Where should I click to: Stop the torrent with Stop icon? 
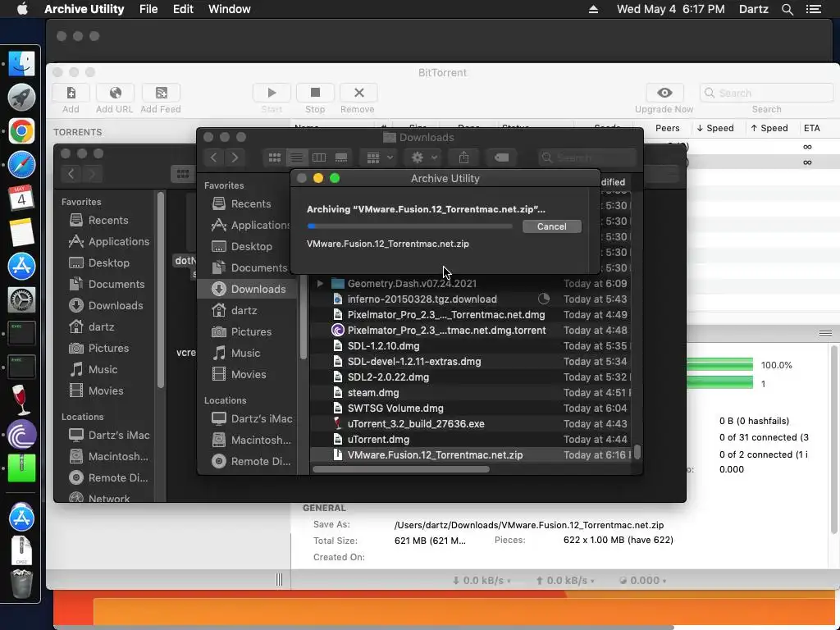[315, 93]
